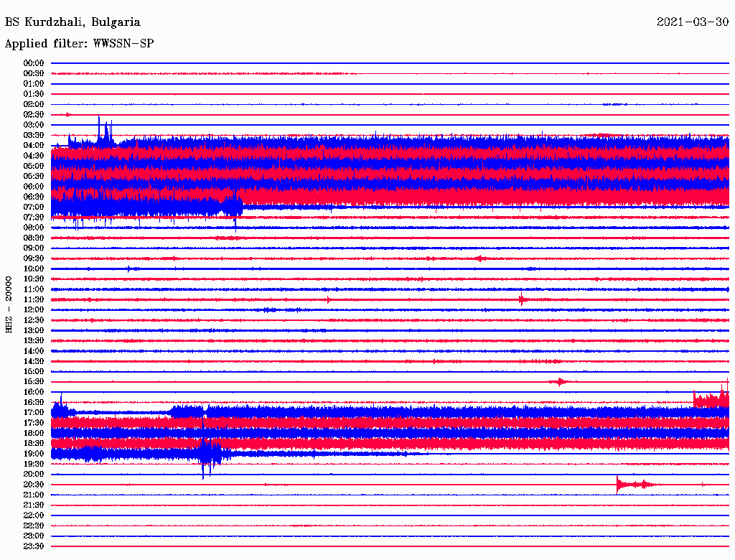Select the 19:30 time label
Screen dimensions: 735x560
coord(34,465)
